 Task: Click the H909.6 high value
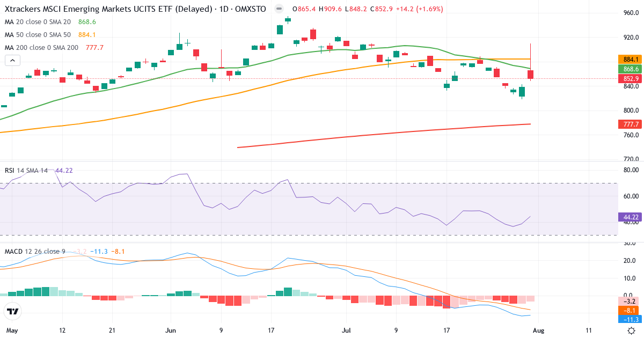click(331, 9)
